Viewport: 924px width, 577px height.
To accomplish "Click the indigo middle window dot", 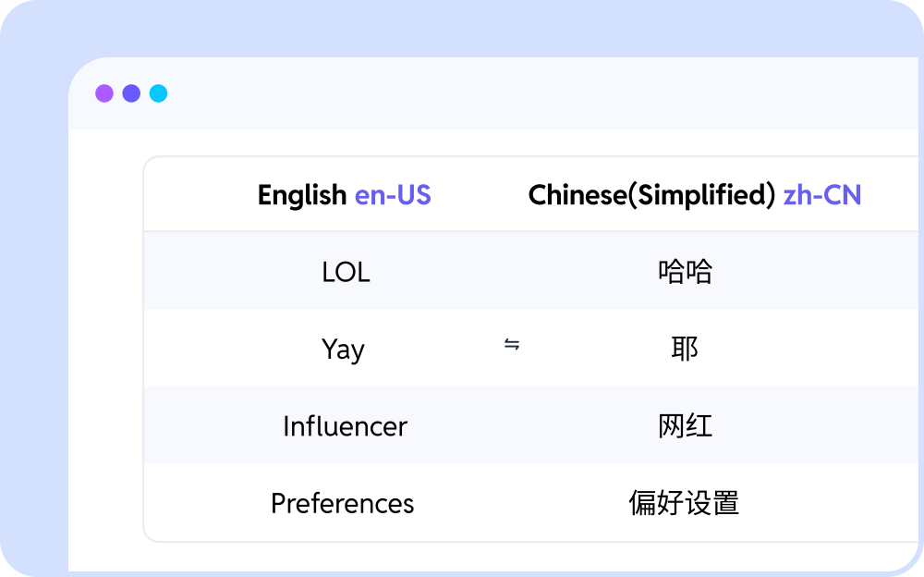I will [x=131, y=93].
